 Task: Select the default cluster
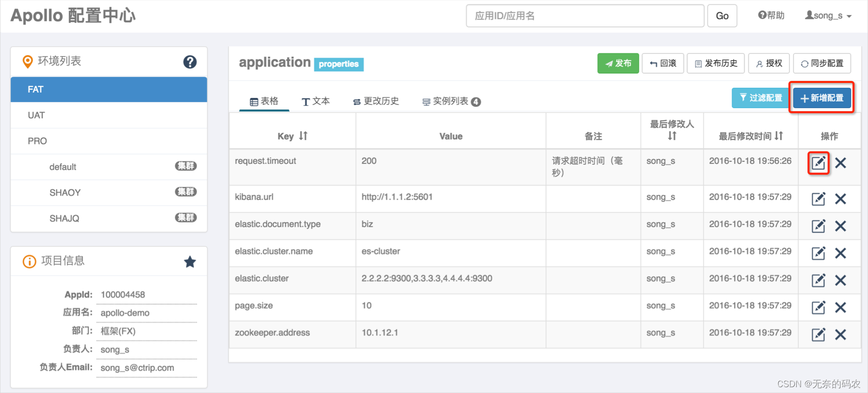tap(109, 167)
